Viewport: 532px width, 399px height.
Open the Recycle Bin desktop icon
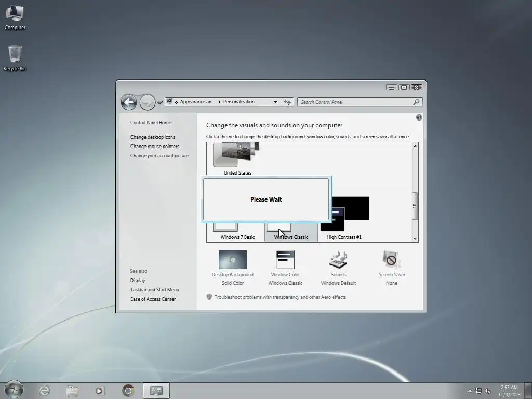coord(15,58)
